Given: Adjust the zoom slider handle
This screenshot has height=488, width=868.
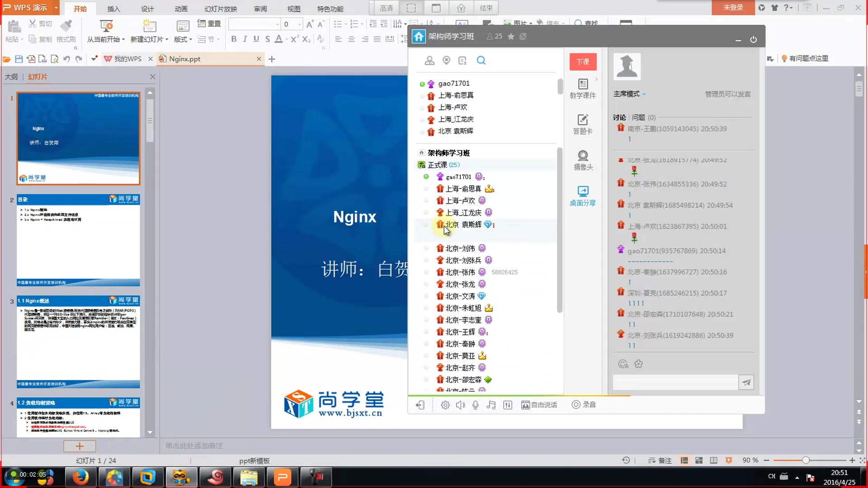Looking at the screenshot, I should coord(806,460).
